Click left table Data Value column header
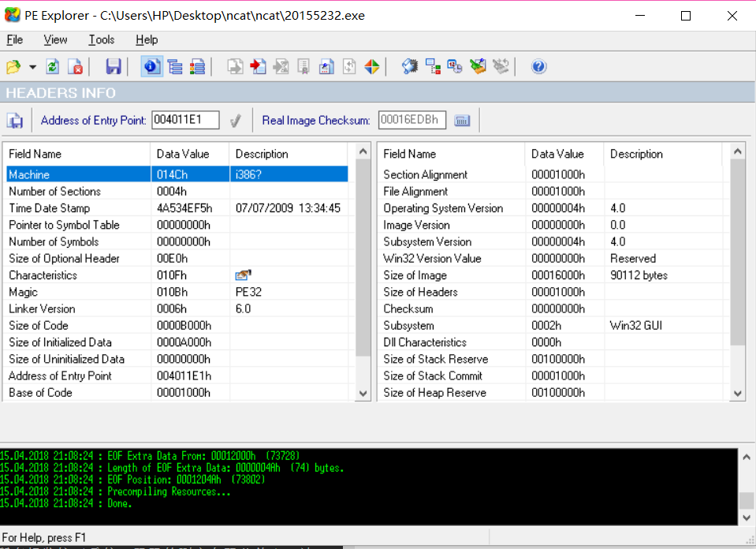Image resolution: width=756 pixels, height=549 pixels. click(190, 154)
